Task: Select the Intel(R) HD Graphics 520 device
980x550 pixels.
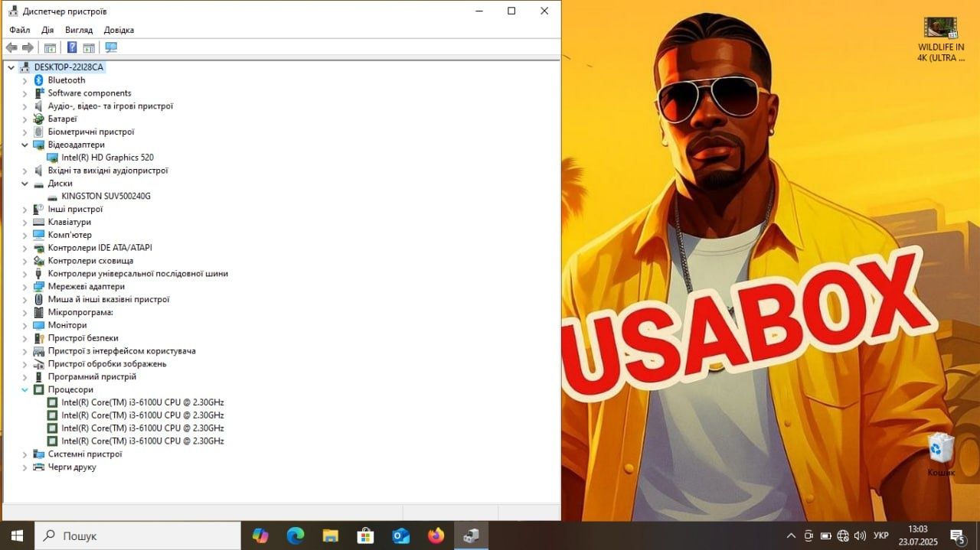Action: tap(107, 158)
